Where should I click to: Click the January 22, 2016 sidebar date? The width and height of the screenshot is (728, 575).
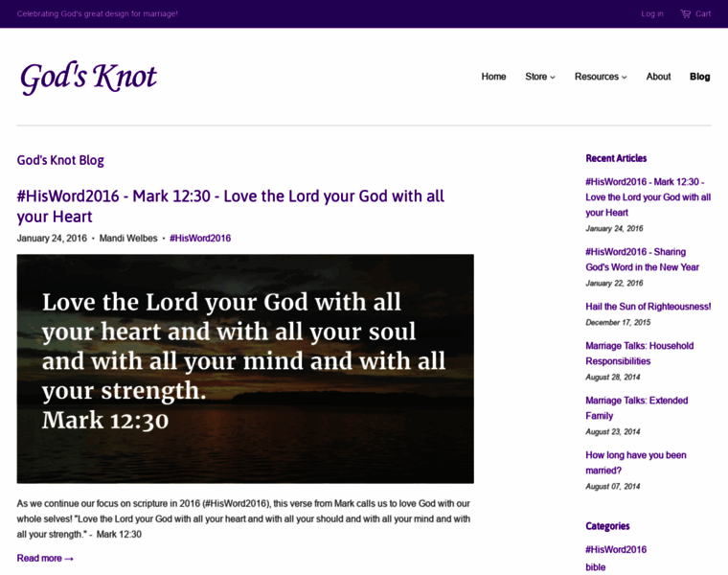(614, 284)
